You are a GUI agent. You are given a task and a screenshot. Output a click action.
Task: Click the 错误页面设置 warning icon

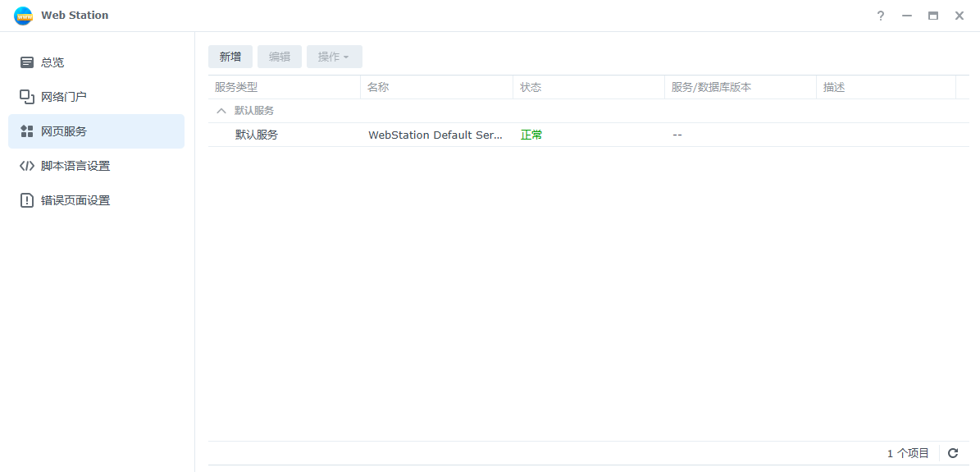coord(27,200)
